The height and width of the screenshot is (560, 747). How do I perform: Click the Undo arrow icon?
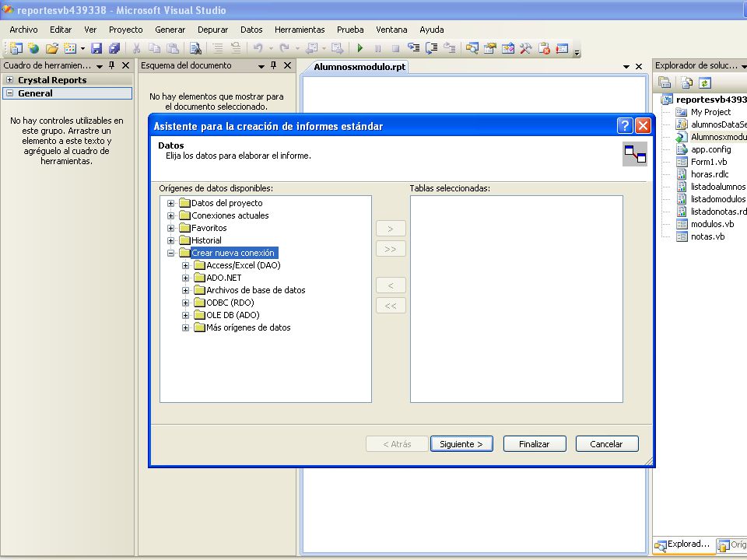point(258,48)
